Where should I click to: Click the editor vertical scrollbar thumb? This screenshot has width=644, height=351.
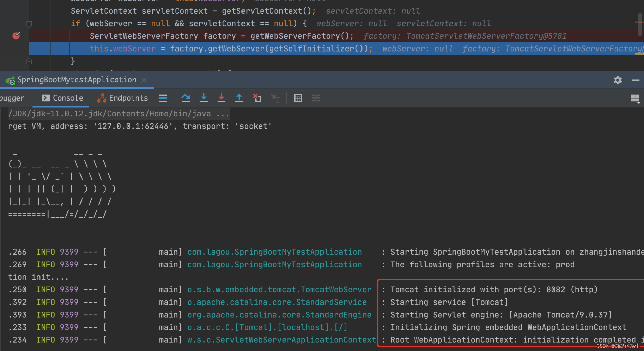(x=640, y=25)
